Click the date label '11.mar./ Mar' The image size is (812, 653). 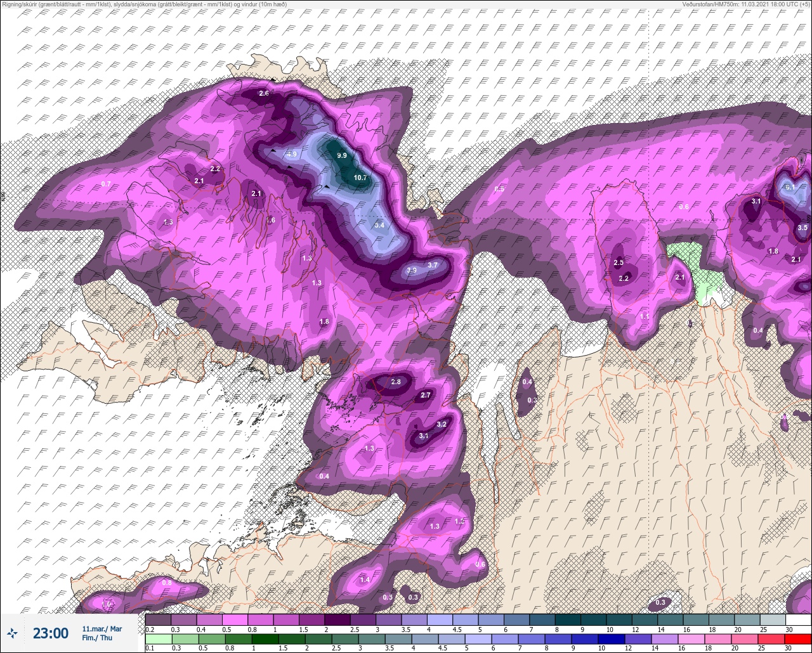coord(102,629)
